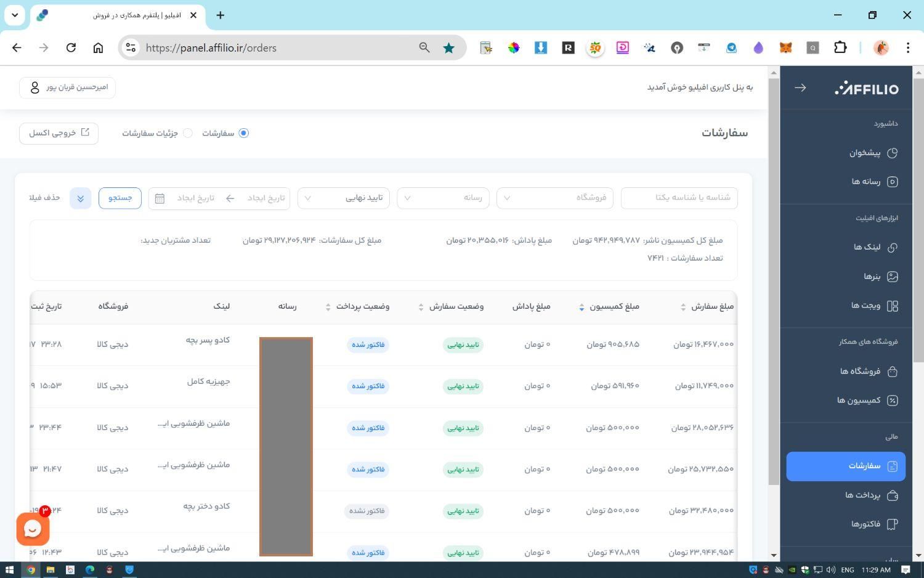Click the blue download arrow extension
The width and height of the screenshot is (924, 578).
(x=541, y=47)
